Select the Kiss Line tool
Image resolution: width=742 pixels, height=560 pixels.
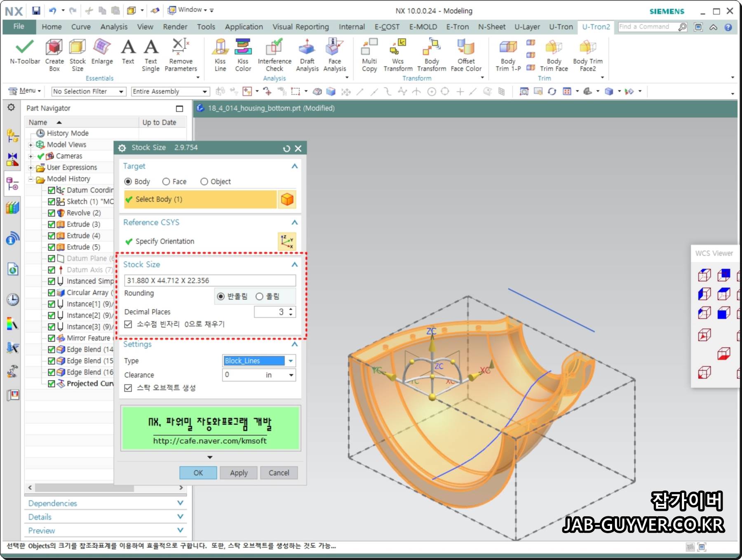coord(220,55)
